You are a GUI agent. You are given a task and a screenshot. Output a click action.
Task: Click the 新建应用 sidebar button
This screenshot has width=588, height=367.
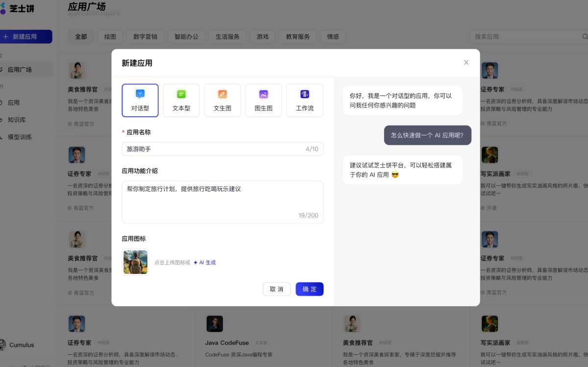pos(26,37)
